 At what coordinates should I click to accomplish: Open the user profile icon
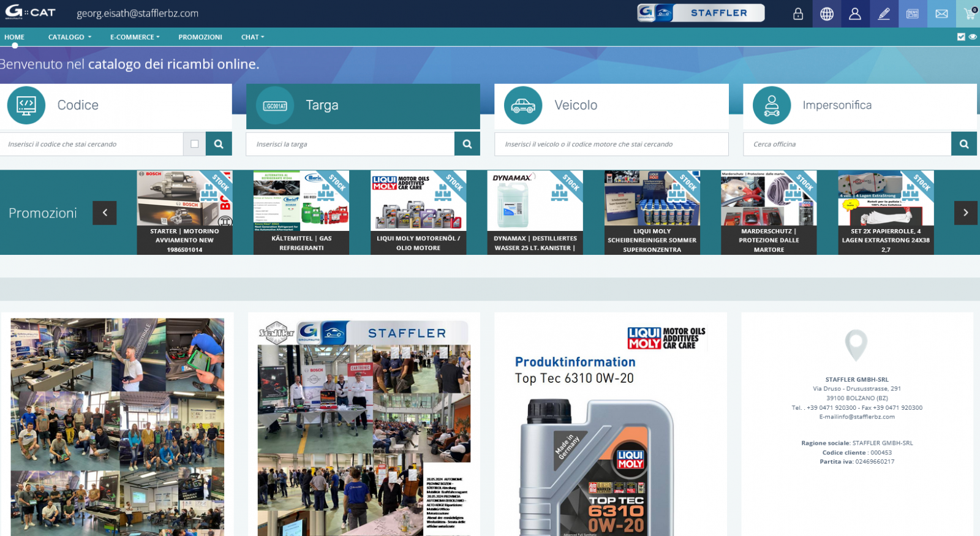point(855,13)
